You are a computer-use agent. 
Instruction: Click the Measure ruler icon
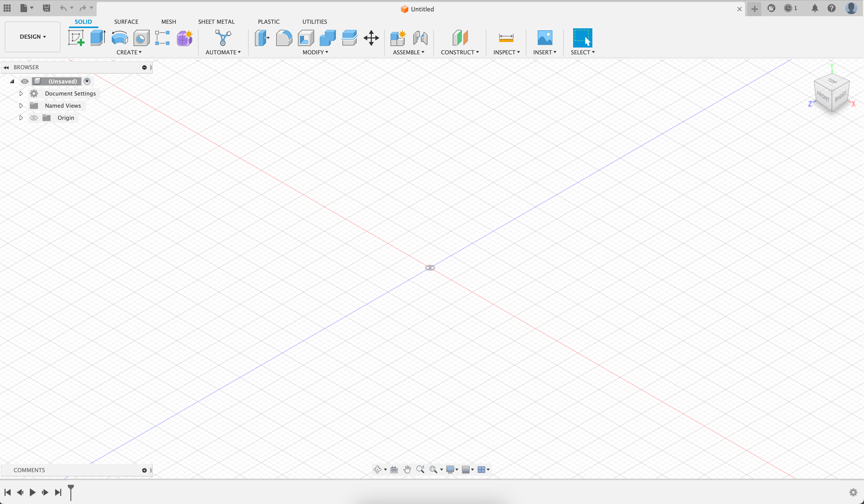tap(506, 38)
